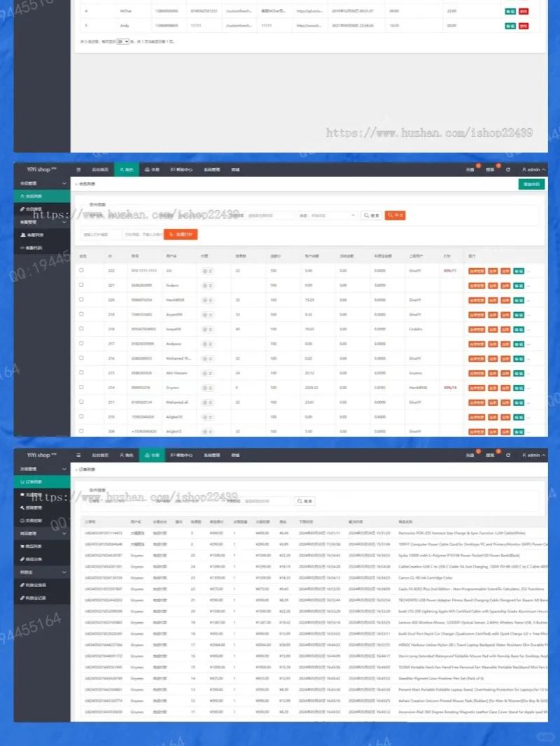Click first input under member search row
Screen dimensions: 560x746
(101, 234)
